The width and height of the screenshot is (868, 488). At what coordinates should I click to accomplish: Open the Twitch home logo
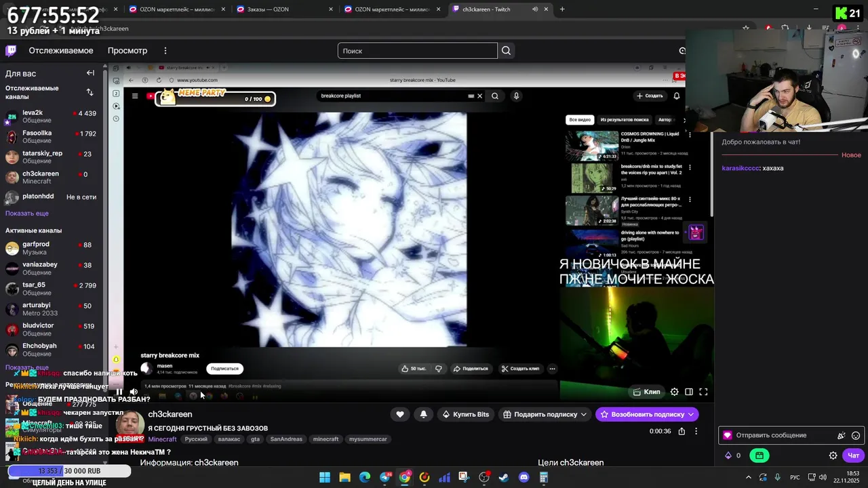(x=11, y=51)
